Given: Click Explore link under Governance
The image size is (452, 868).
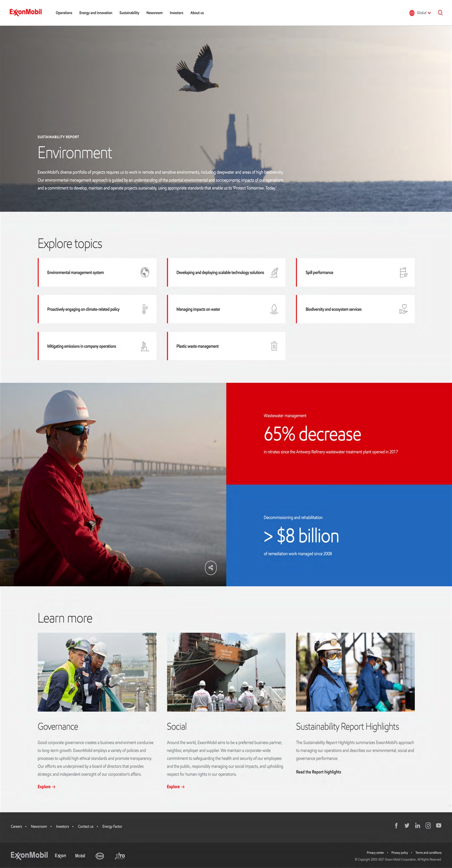Looking at the screenshot, I should pos(46,786).
